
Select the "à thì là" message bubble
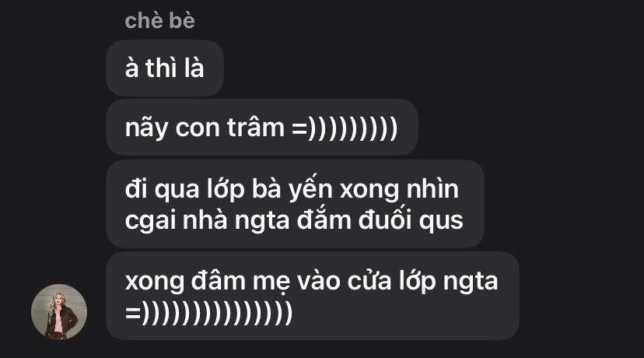(x=165, y=68)
